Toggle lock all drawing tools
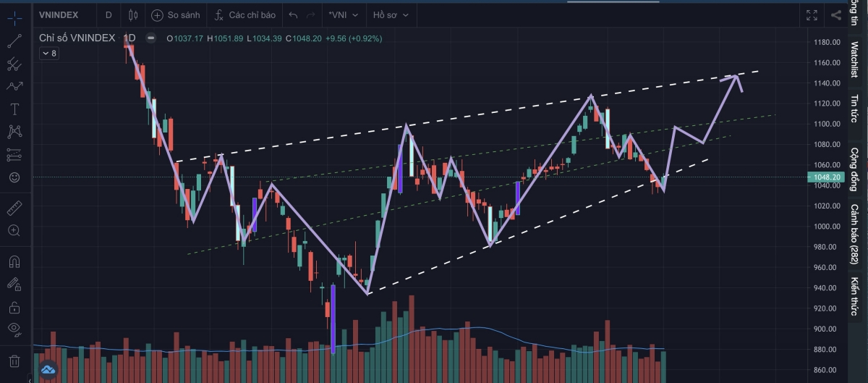This screenshot has height=383, width=868. click(x=14, y=307)
